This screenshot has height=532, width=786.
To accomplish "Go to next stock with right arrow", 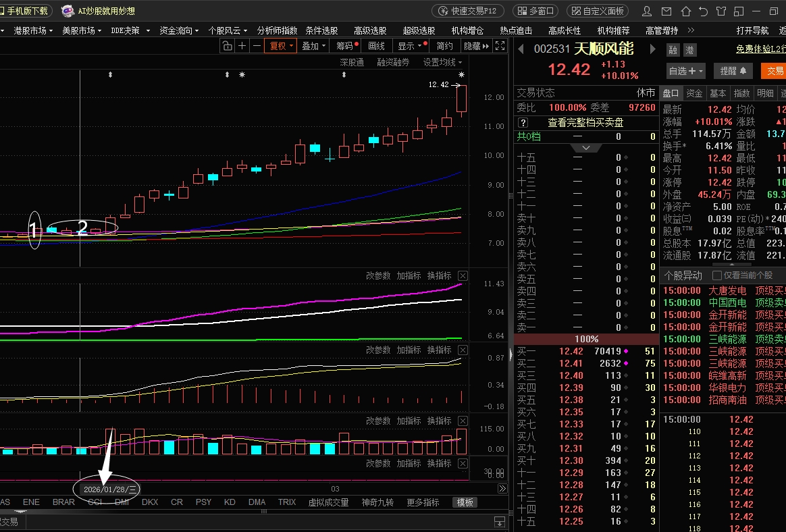I will click(653, 49).
